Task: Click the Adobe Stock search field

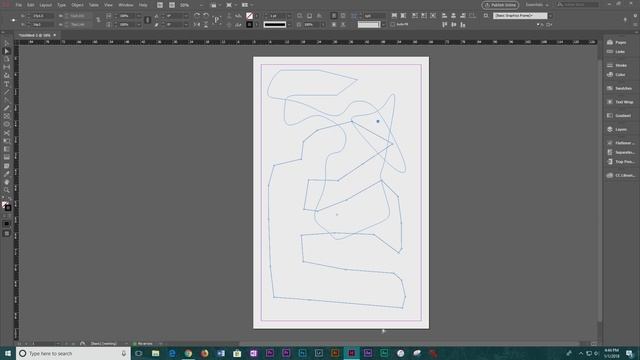Action: pos(578,5)
